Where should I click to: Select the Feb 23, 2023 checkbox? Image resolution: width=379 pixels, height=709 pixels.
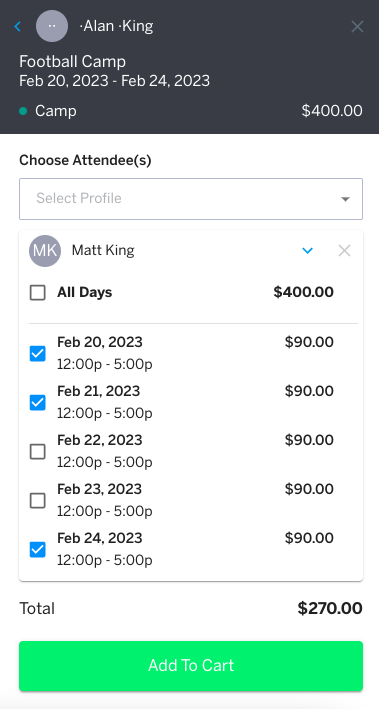(x=38, y=501)
